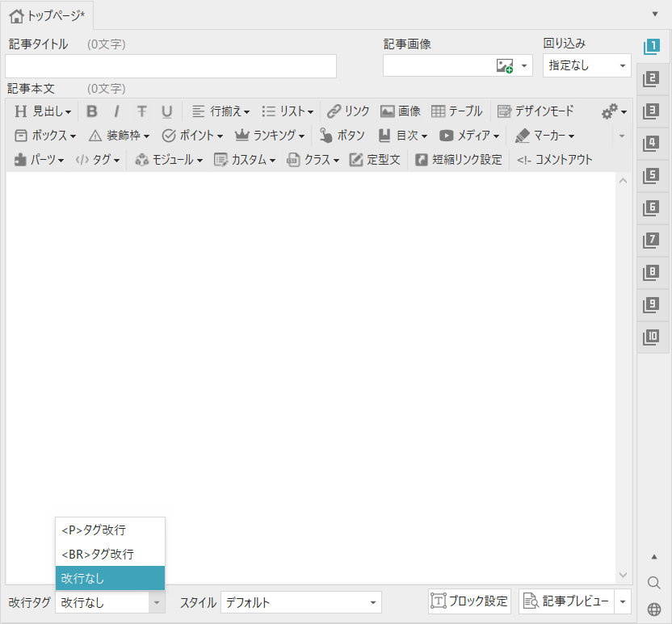Image resolution: width=672 pixels, height=624 pixels.
Task: Insert a link with the リンク tool
Action: [348, 111]
